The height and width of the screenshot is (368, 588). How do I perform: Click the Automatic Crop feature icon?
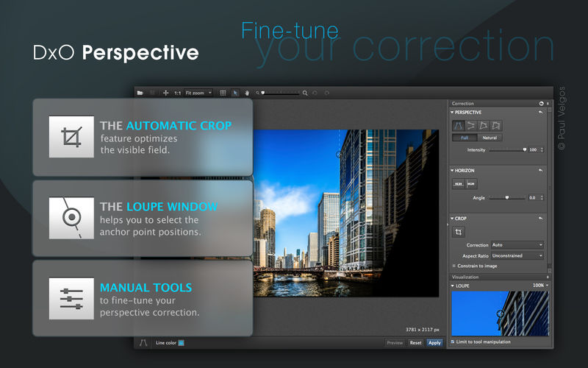[71, 137]
